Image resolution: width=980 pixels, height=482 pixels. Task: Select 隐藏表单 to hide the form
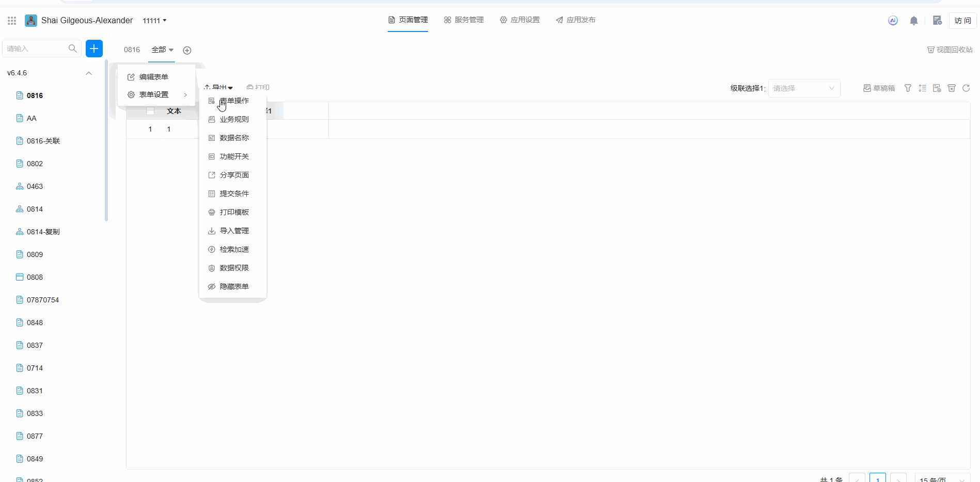coord(234,286)
